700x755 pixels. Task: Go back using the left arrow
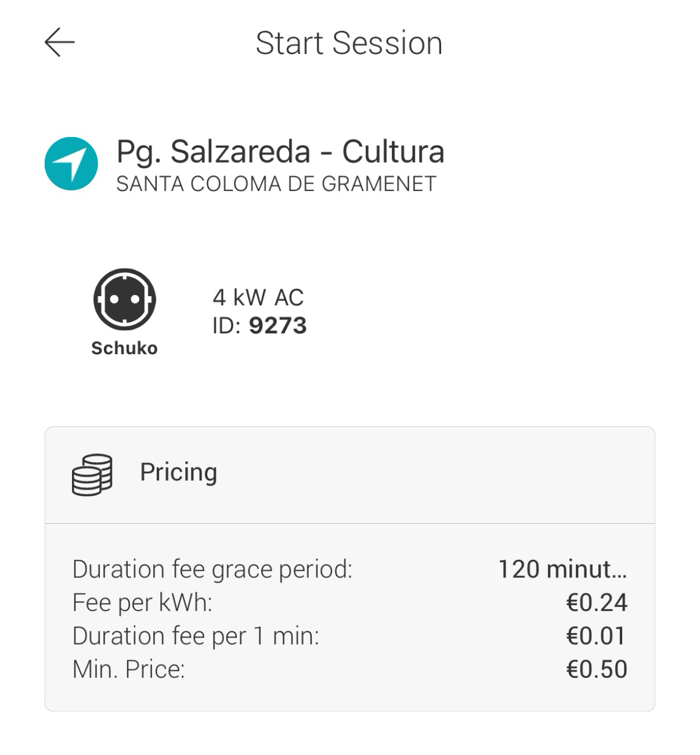(x=59, y=42)
